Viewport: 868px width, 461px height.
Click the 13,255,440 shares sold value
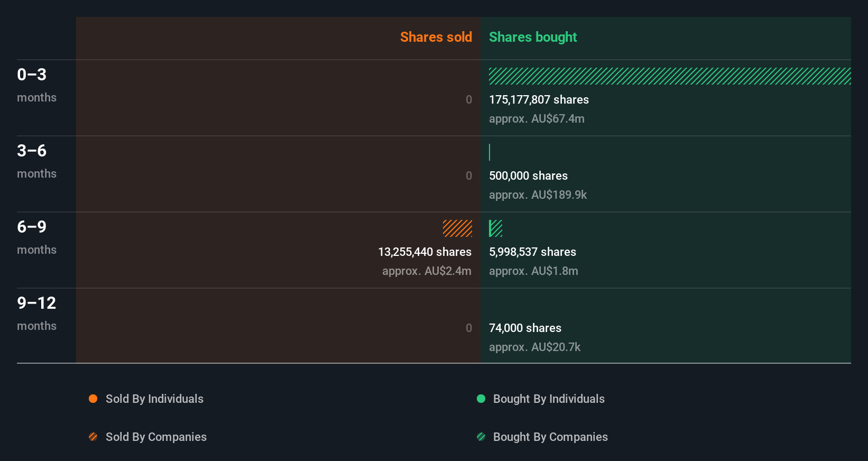click(424, 252)
